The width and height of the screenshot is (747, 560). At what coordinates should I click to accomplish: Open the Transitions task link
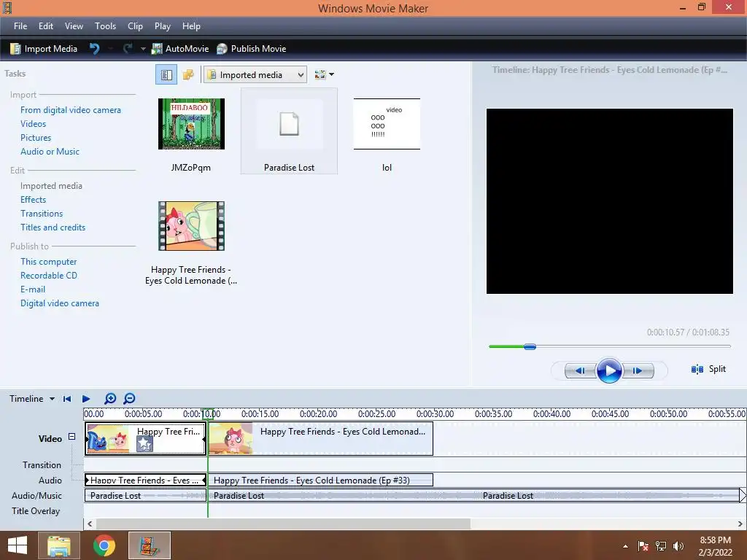point(42,214)
